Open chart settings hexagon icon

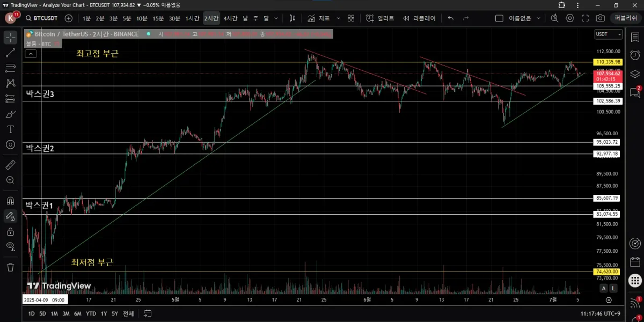(570, 18)
